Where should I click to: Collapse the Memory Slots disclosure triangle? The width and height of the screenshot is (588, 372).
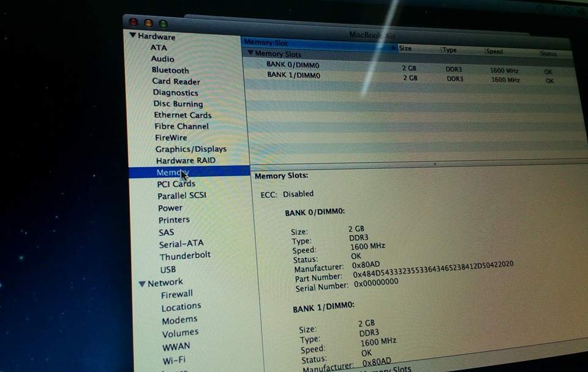[250, 53]
